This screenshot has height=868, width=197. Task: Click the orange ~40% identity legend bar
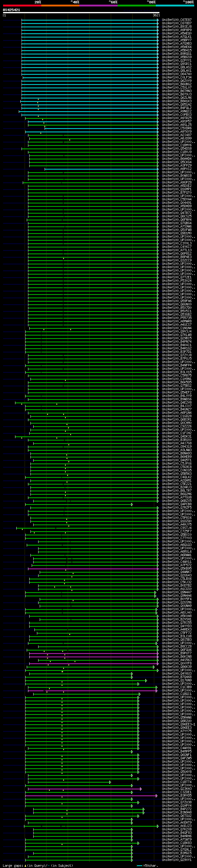pos(61,6)
